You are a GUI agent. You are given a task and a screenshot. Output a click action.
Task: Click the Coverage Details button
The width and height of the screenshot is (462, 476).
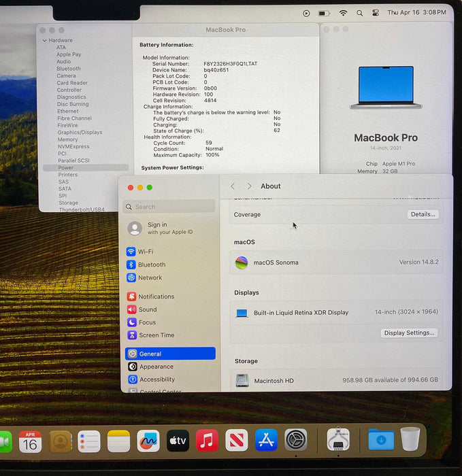click(x=423, y=214)
